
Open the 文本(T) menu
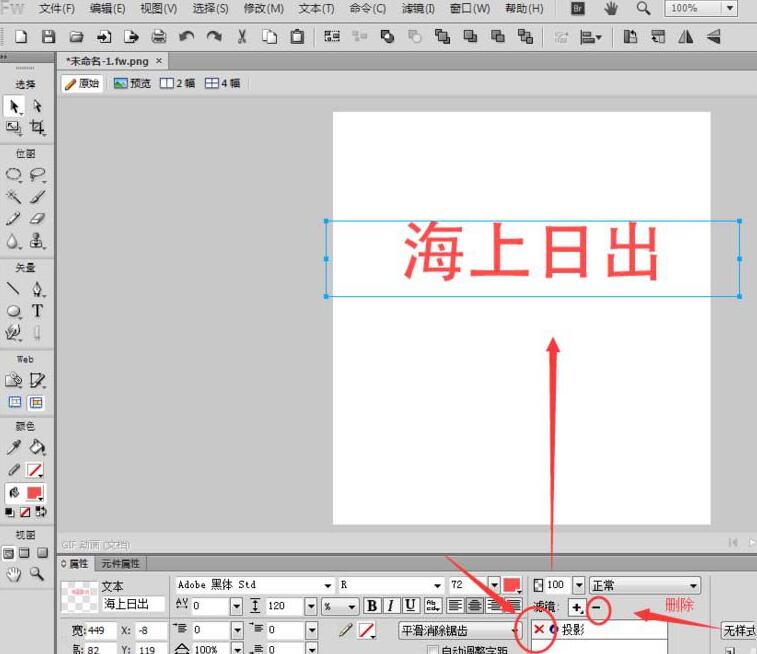(x=316, y=8)
